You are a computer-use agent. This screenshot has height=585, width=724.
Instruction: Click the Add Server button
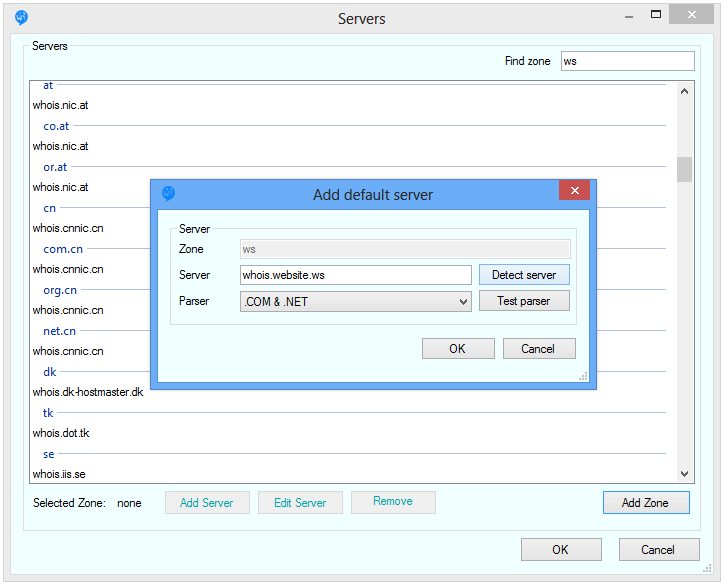(207, 502)
